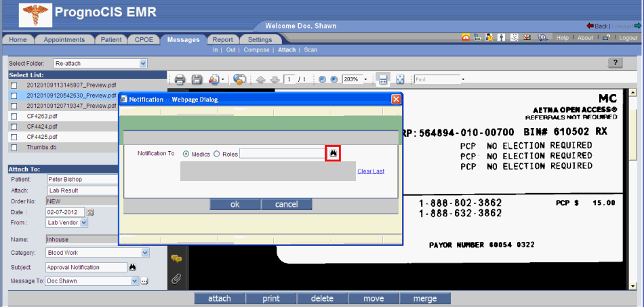Click the share document icon in PDF toolbar

click(214, 79)
